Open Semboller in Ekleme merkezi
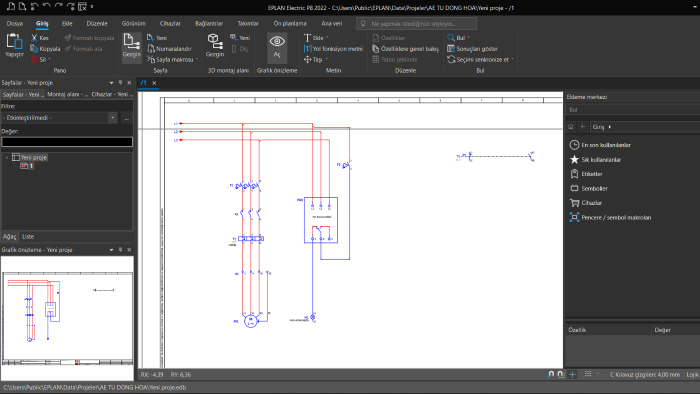The height and width of the screenshot is (394, 700). point(589,188)
